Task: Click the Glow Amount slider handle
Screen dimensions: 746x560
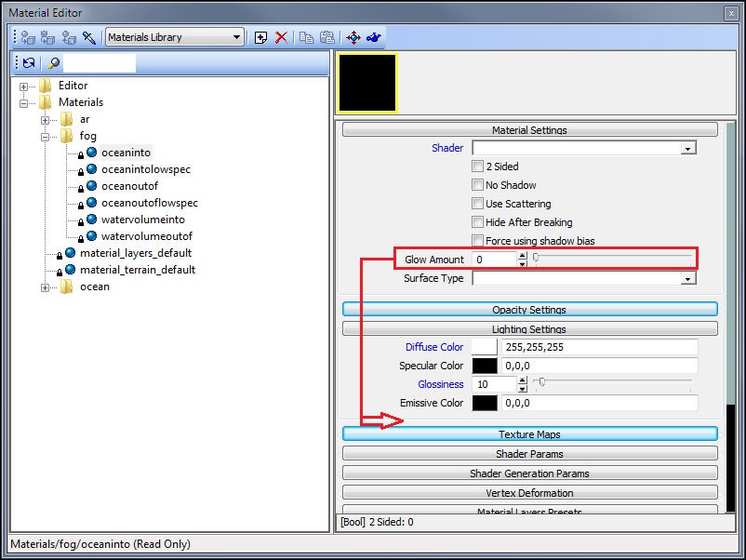Action: pyautogui.click(x=536, y=258)
